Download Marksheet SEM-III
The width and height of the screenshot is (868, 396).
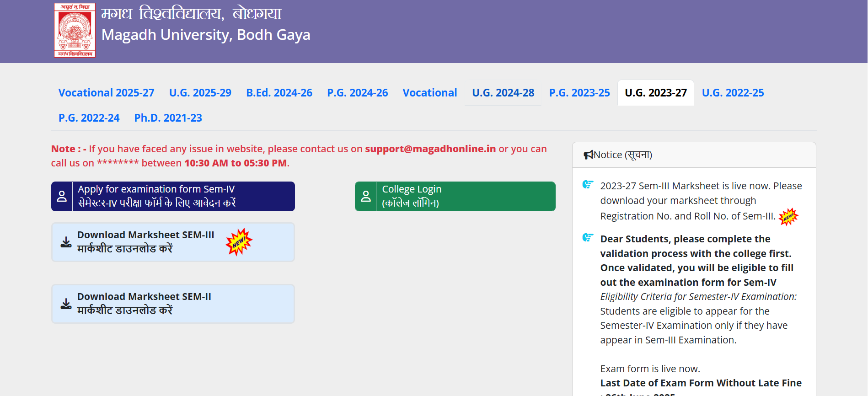pyautogui.click(x=173, y=242)
